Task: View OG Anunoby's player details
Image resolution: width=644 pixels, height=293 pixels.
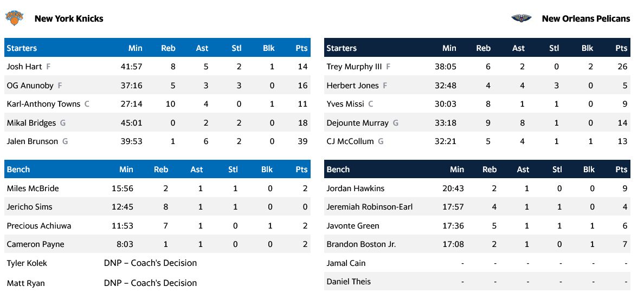Action: tap(30, 86)
